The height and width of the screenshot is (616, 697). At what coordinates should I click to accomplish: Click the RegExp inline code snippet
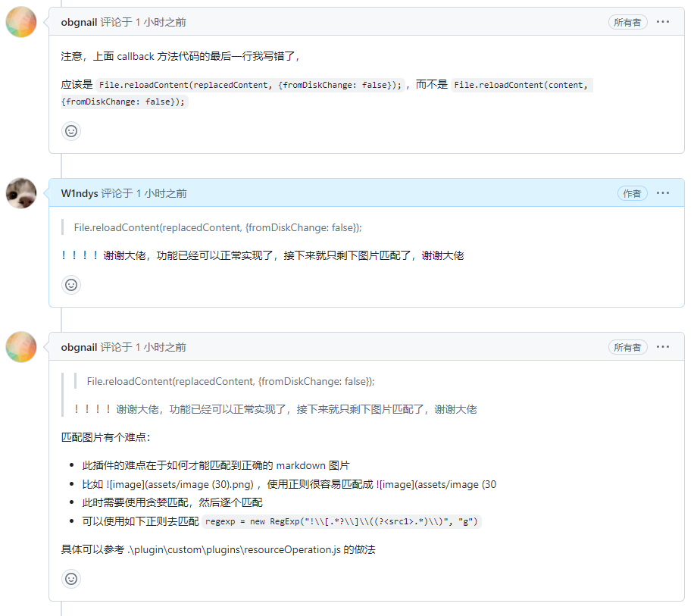tap(342, 521)
